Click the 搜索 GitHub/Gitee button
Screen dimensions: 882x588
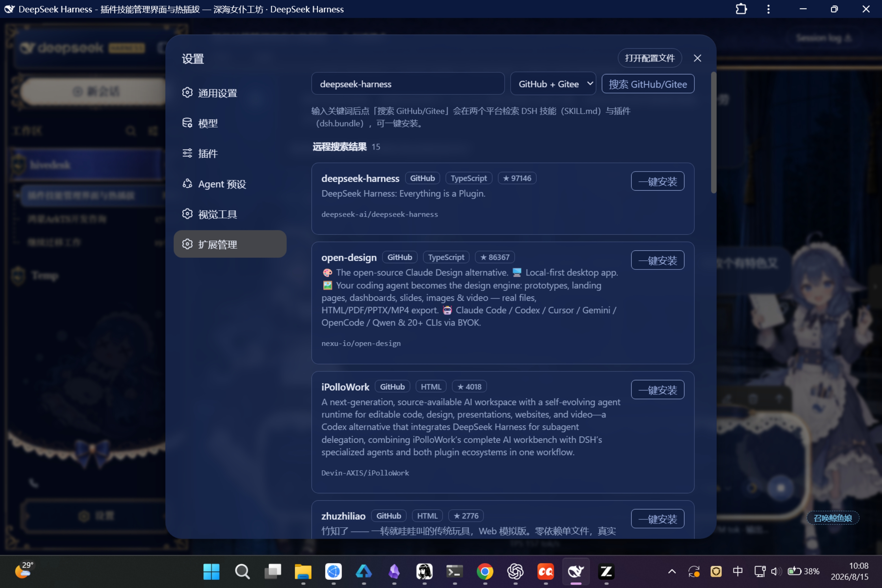(648, 84)
